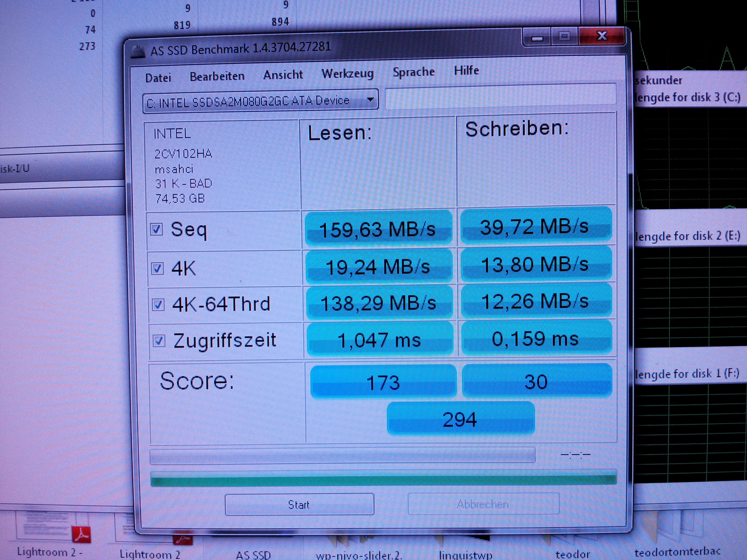Image resolution: width=747 pixels, height=560 pixels.
Task: Minimize the AS SSD Benchmark window
Action: pyautogui.click(x=537, y=38)
